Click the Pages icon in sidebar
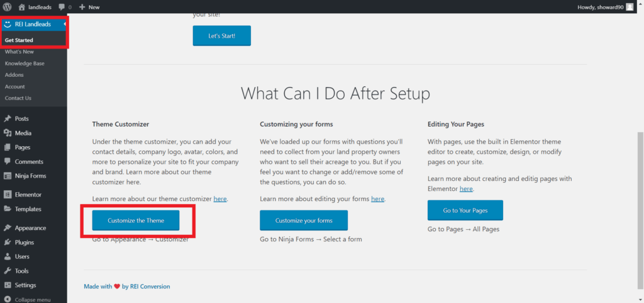Image resolution: width=644 pixels, height=303 pixels. click(x=8, y=147)
